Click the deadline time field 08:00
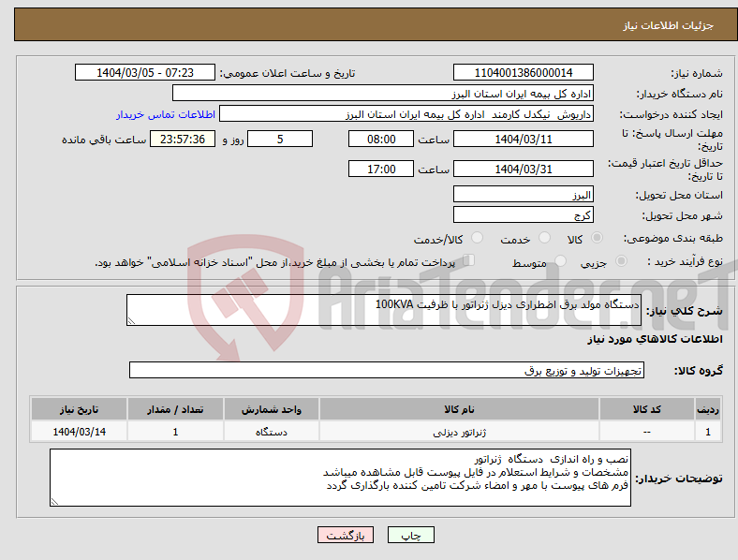 coord(381,139)
